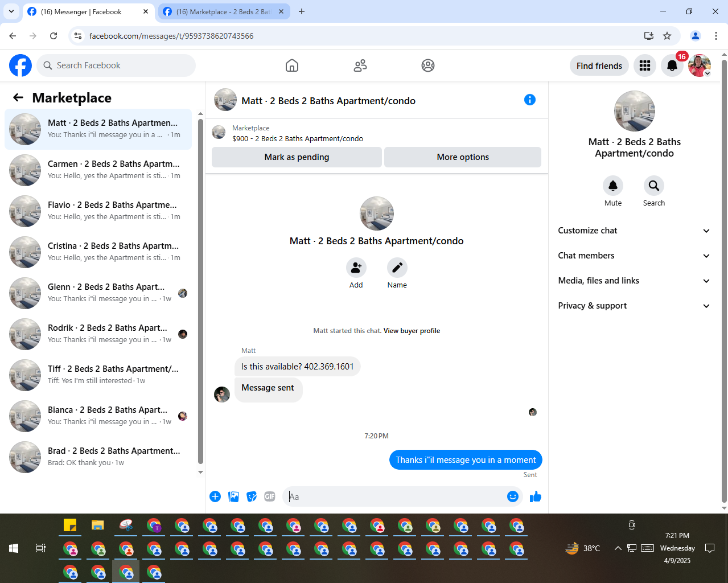Open Task View on the taskbar

click(x=41, y=548)
